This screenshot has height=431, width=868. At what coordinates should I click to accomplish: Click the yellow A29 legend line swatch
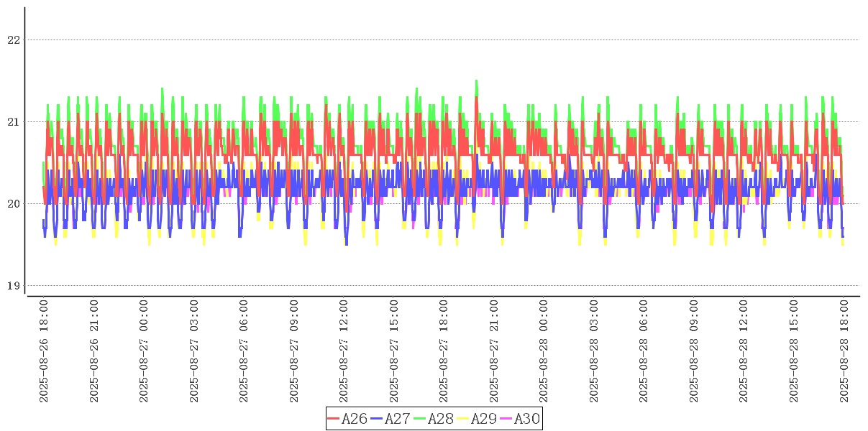pyautogui.click(x=463, y=419)
